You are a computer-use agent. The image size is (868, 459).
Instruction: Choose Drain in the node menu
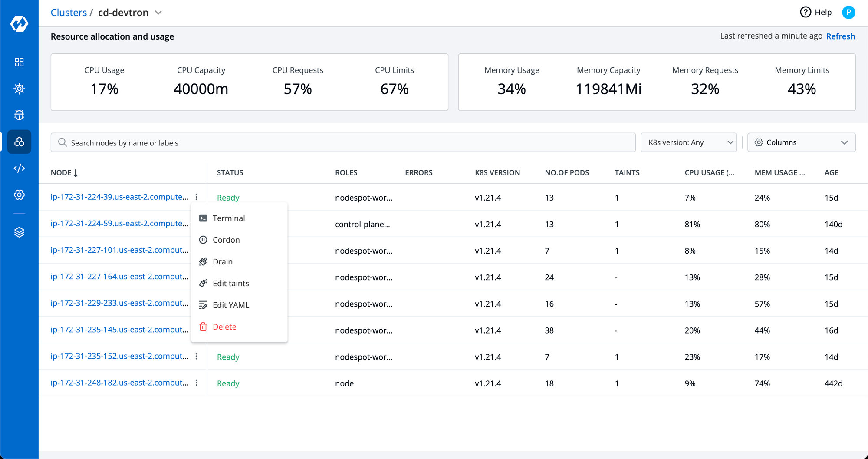pos(239,261)
